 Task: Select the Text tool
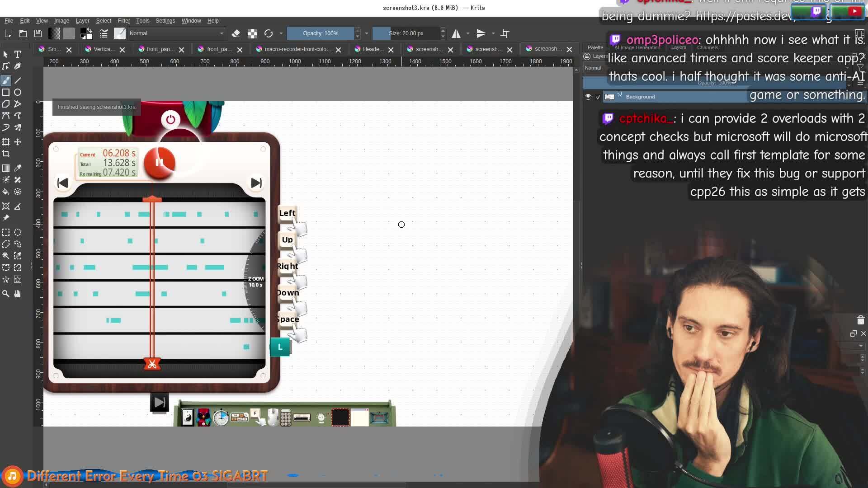(x=18, y=54)
